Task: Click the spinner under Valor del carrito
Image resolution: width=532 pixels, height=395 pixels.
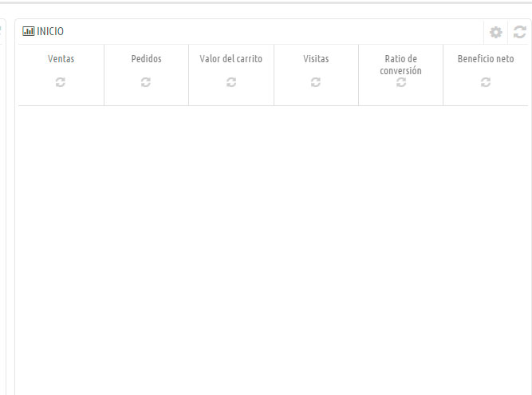Action: (231, 82)
